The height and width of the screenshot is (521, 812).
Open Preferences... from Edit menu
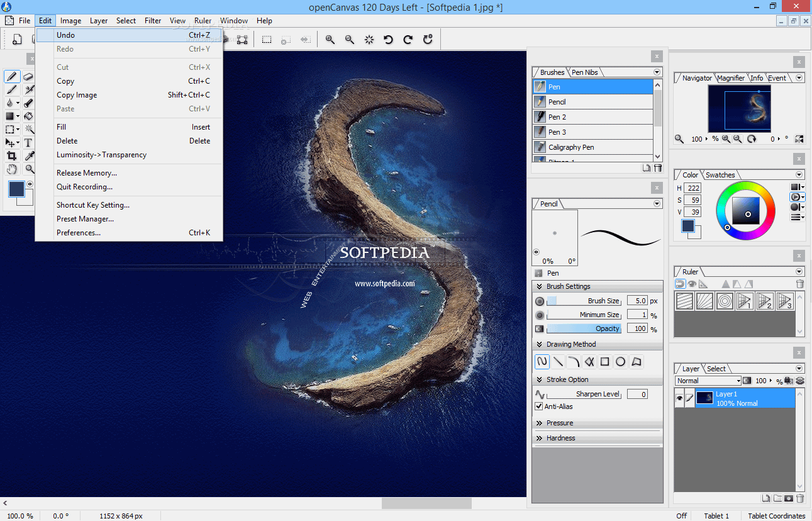[130, 233]
